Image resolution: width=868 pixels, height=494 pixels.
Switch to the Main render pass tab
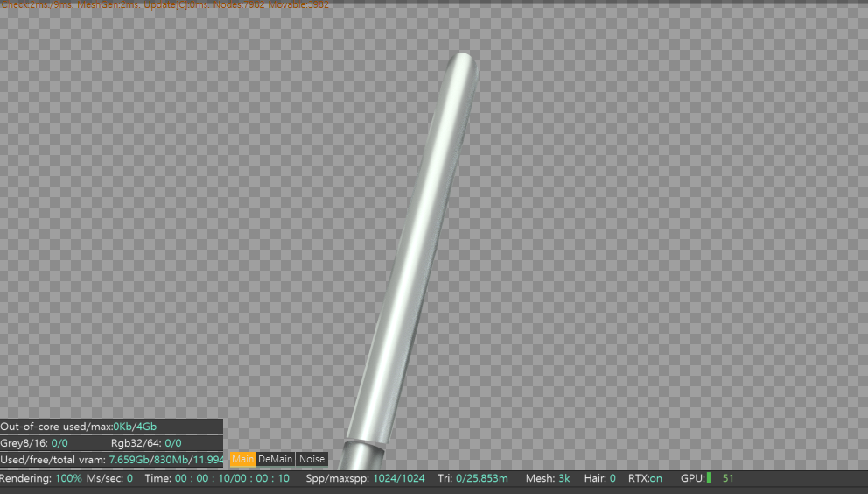pyautogui.click(x=242, y=459)
